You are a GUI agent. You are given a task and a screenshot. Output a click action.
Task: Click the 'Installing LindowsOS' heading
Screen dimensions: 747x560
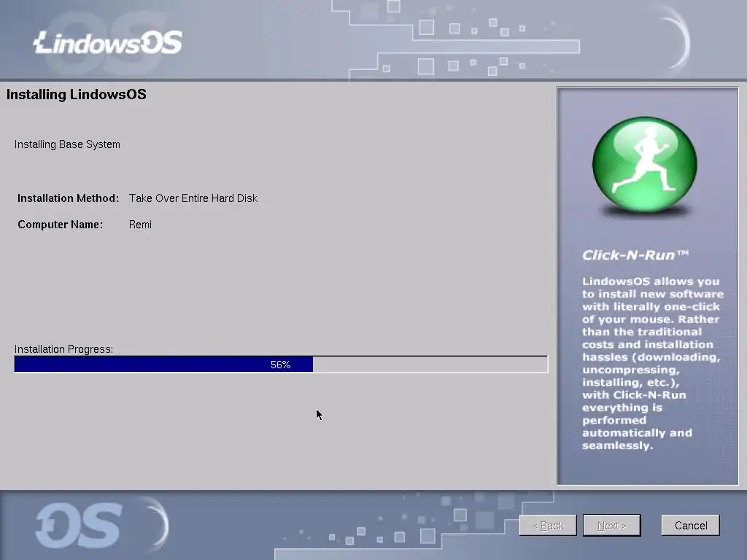pos(76,94)
